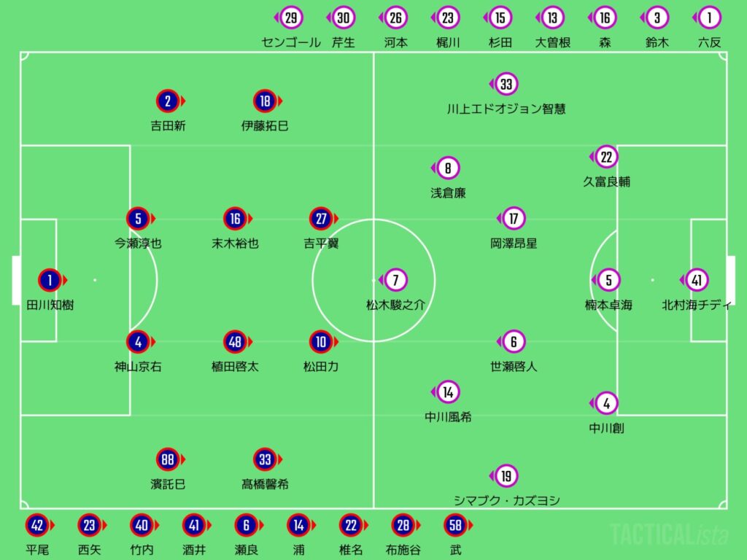Select the number 7 松木駿之介 marker
The height and width of the screenshot is (560, 747).
click(x=395, y=280)
